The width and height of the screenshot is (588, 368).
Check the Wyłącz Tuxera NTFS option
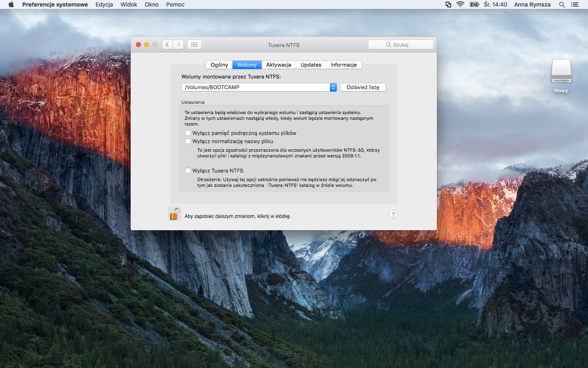pos(188,171)
